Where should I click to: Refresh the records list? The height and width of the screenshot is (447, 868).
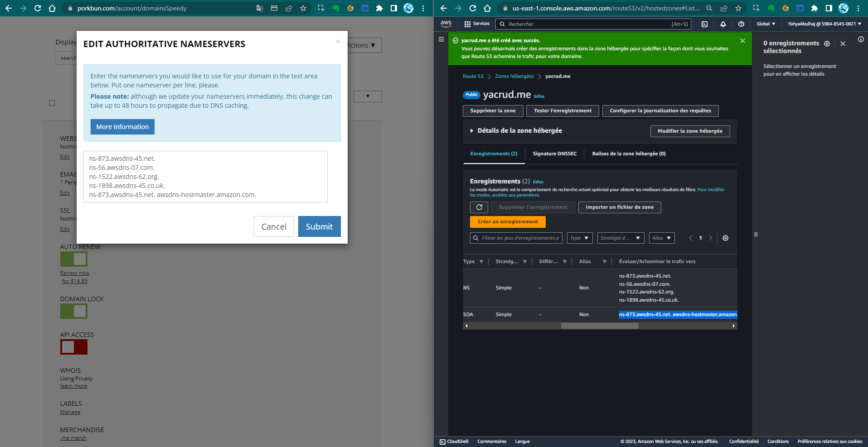coord(479,207)
